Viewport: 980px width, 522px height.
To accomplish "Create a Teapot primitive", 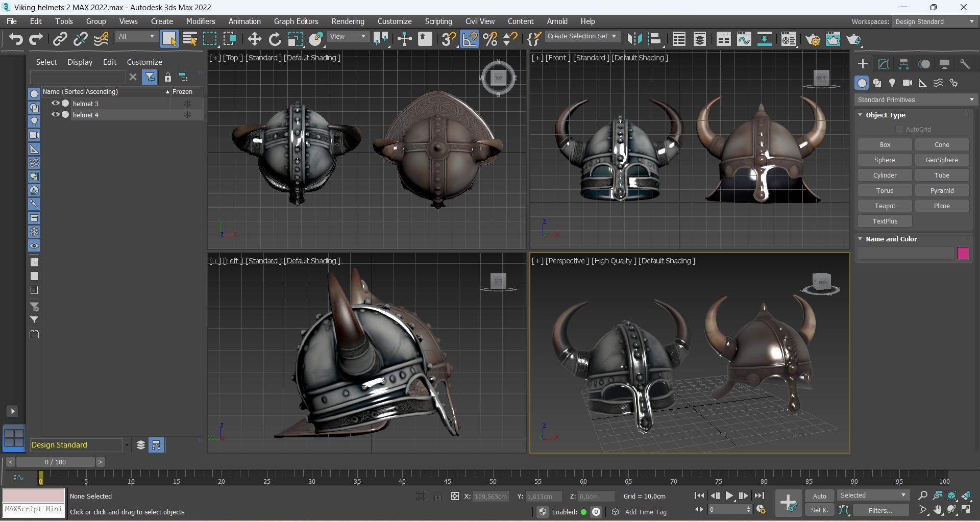I will [x=885, y=206].
